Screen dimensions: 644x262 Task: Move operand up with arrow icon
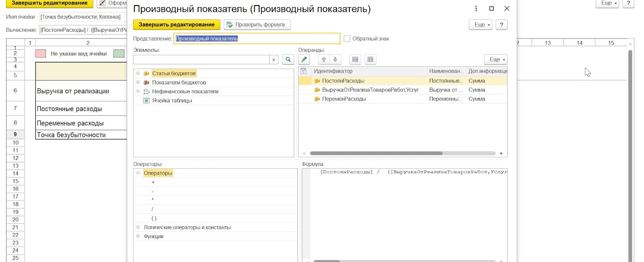click(x=324, y=59)
